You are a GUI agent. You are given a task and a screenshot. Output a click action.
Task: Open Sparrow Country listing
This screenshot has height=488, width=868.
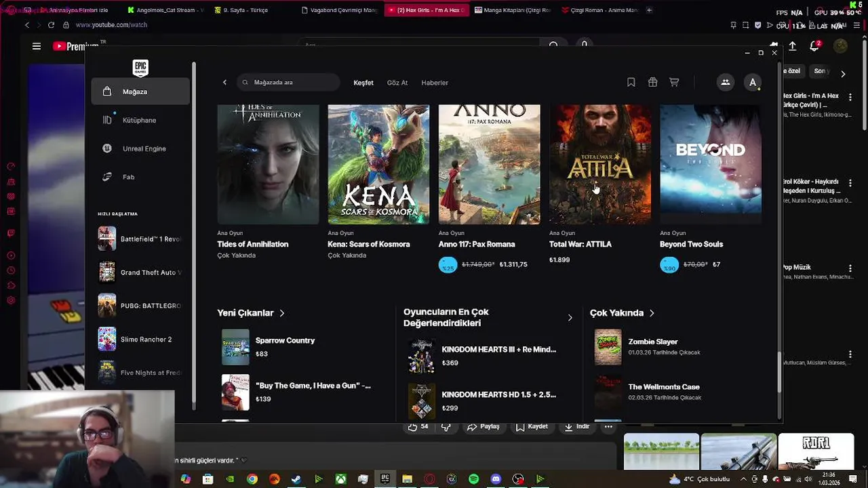click(x=302, y=347)
